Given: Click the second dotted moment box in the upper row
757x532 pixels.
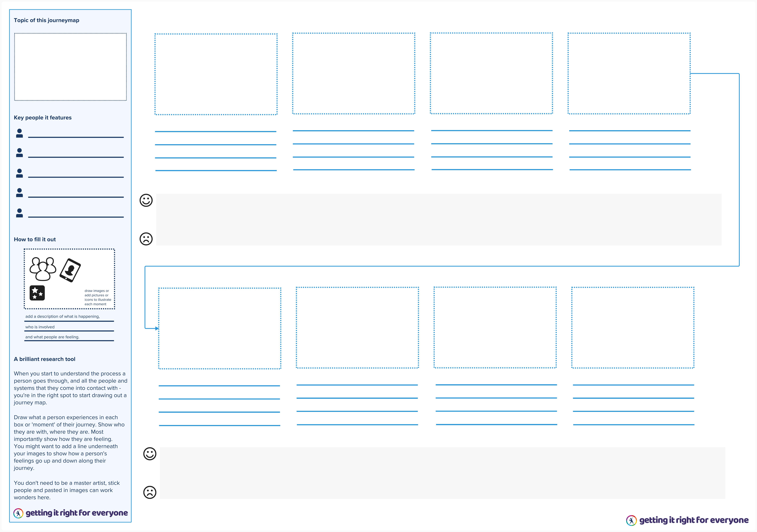Looking at the screenshot, I should tap(354, 73).
